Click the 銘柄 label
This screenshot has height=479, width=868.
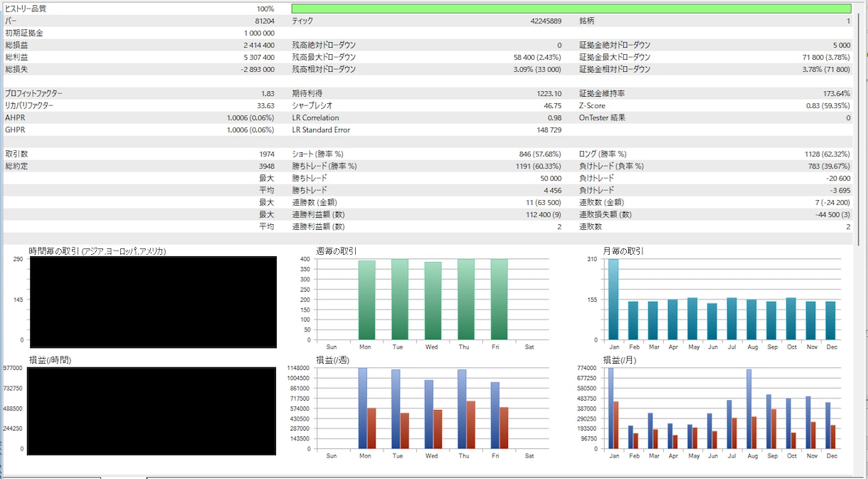coord(586,21)
